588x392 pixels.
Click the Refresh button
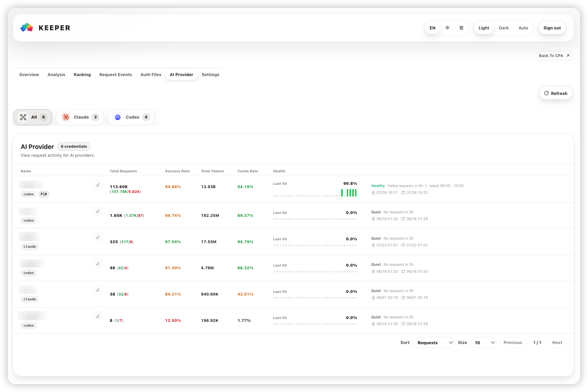556,93
